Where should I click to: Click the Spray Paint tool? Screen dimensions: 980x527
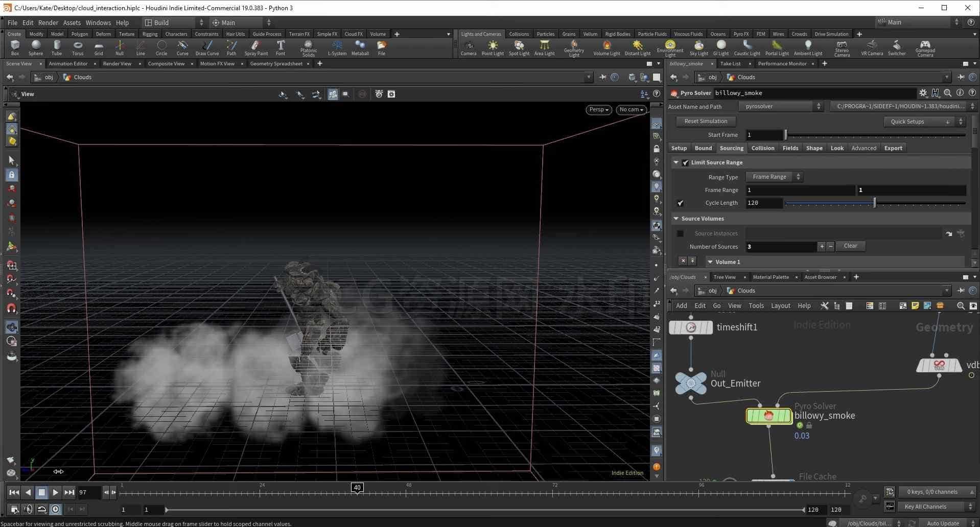pos(256,48)
